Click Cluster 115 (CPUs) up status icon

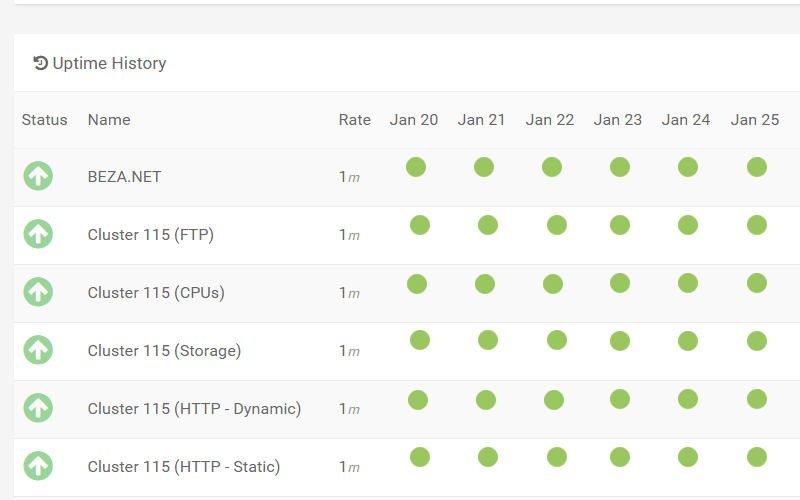pyautogui.click(x=38, y=292)
